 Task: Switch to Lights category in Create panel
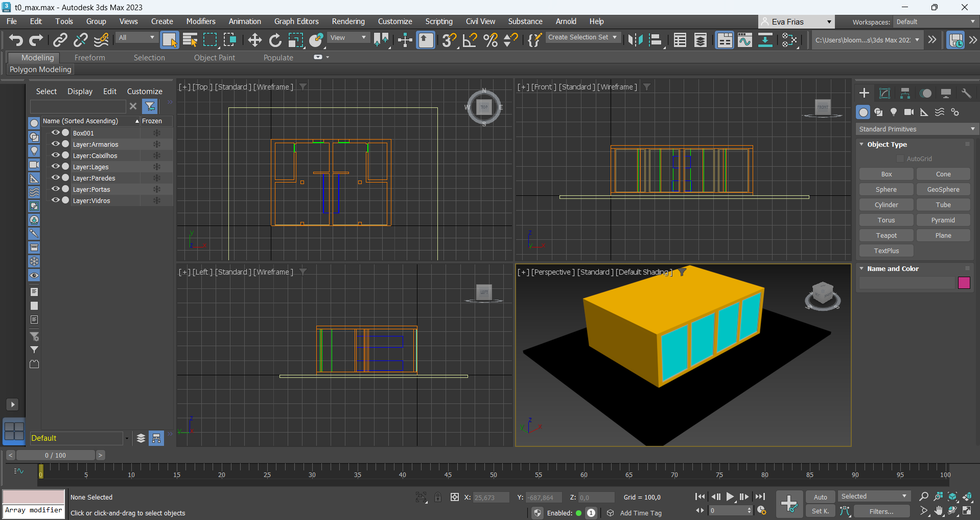894,112
